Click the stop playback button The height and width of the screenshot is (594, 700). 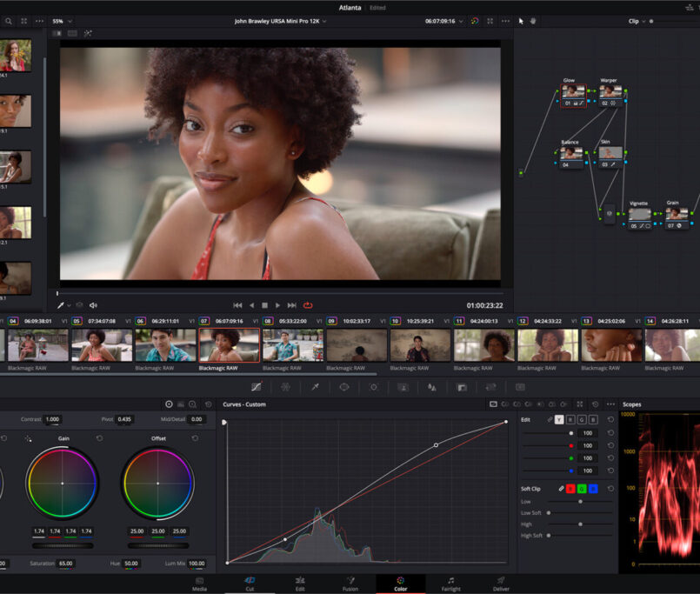coord(264,305)
